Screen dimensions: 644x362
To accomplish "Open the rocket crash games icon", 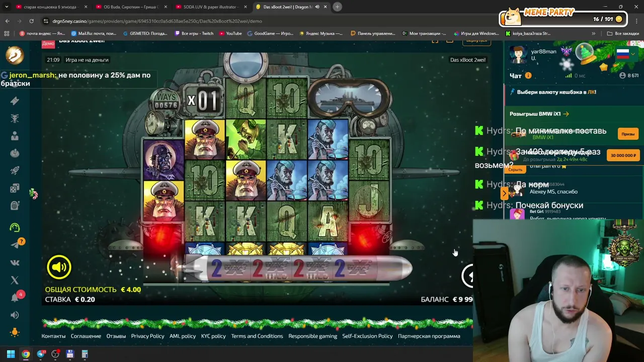I will (15, 170).
